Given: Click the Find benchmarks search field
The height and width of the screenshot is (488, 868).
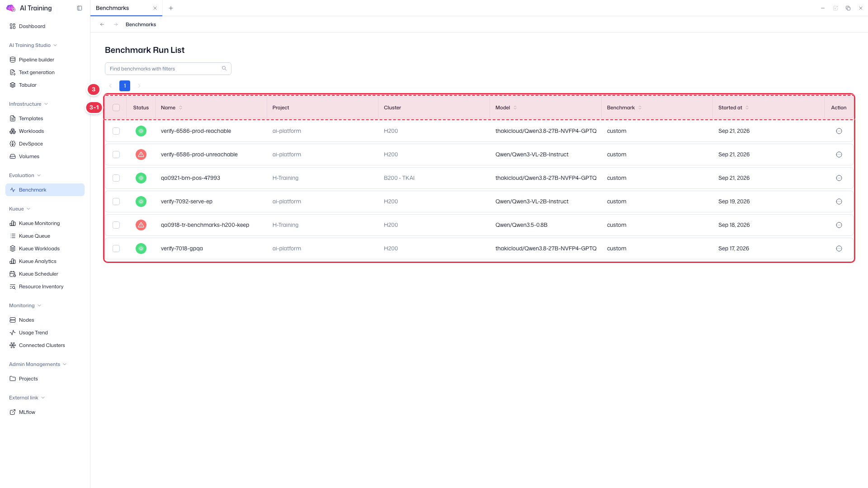Looking at the screenshot, I should [x=168, y=69].
